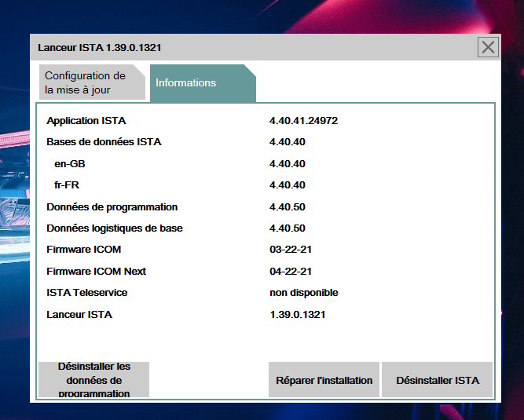Click the ISTA Teleservice label
The image size is (524, 420).
[x=87, y=293]
